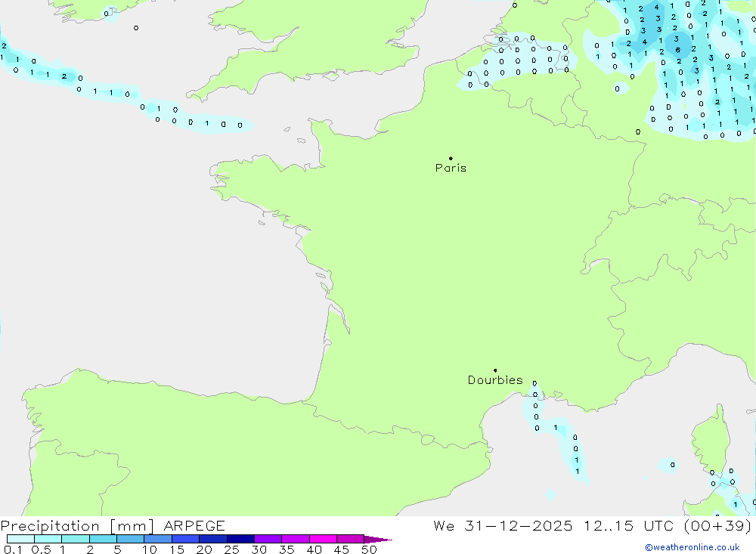Click the purple arrow at legend end
The width and height of the screenshot is (756, 554).
(378, 540)
